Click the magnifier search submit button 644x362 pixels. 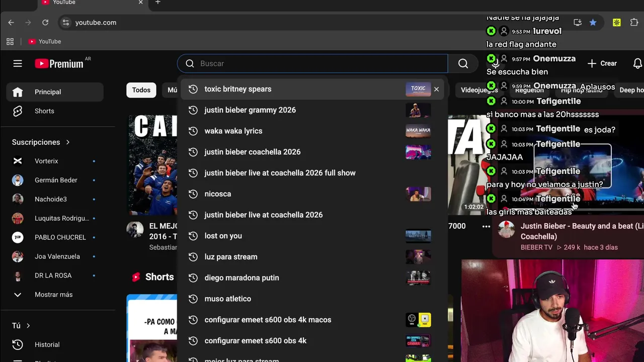click(x=463, y=63)
